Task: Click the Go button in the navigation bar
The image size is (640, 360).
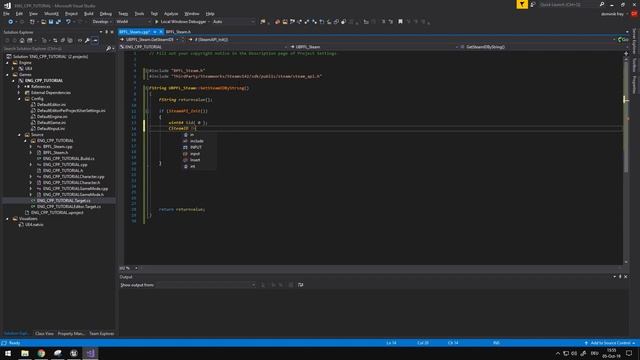Action: [x=623, y=40]
